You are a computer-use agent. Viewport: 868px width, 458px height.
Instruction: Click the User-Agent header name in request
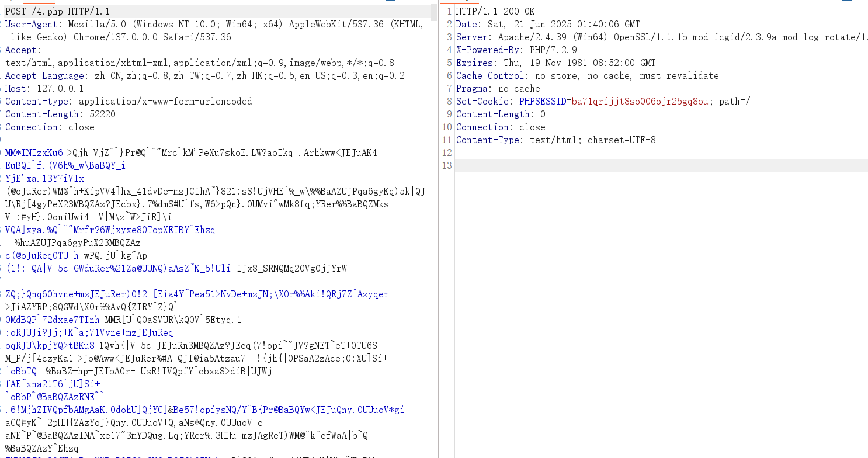coord(32,25)
